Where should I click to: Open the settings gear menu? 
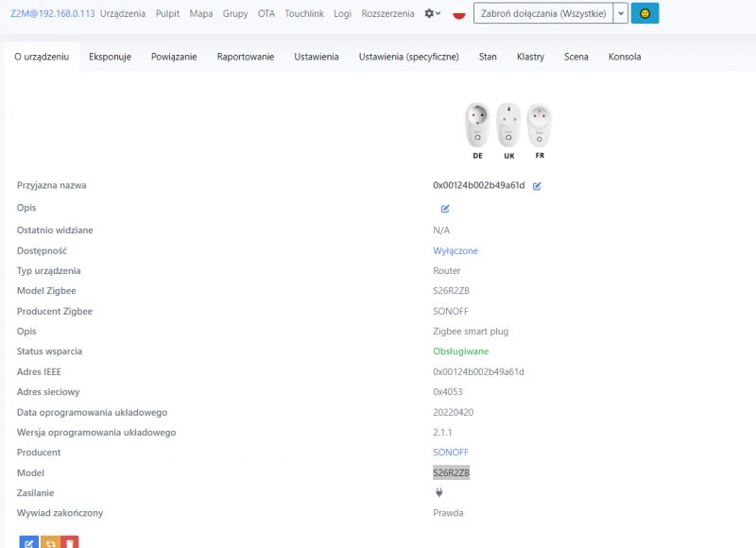click(x=432, y=13)
